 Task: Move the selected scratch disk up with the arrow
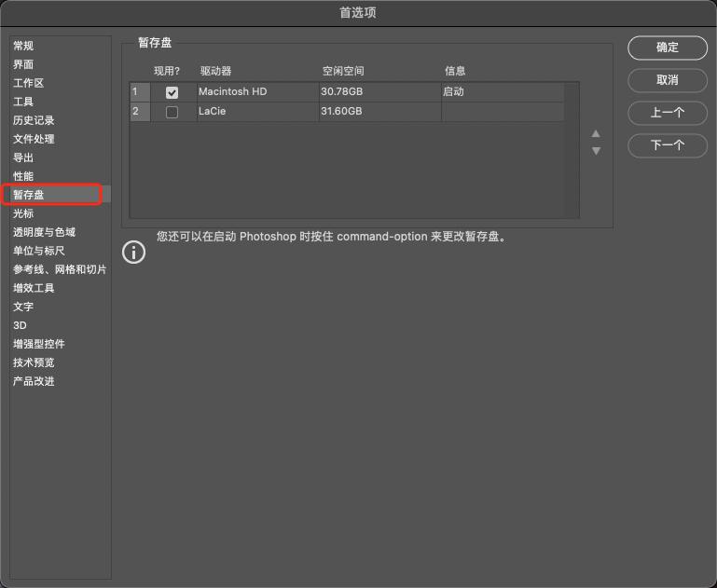coord(596,133)
